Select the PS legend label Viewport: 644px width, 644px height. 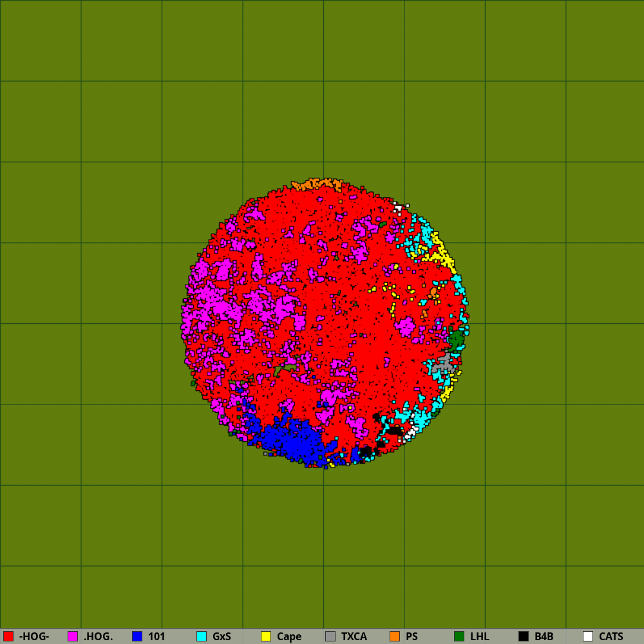(412, 637)
